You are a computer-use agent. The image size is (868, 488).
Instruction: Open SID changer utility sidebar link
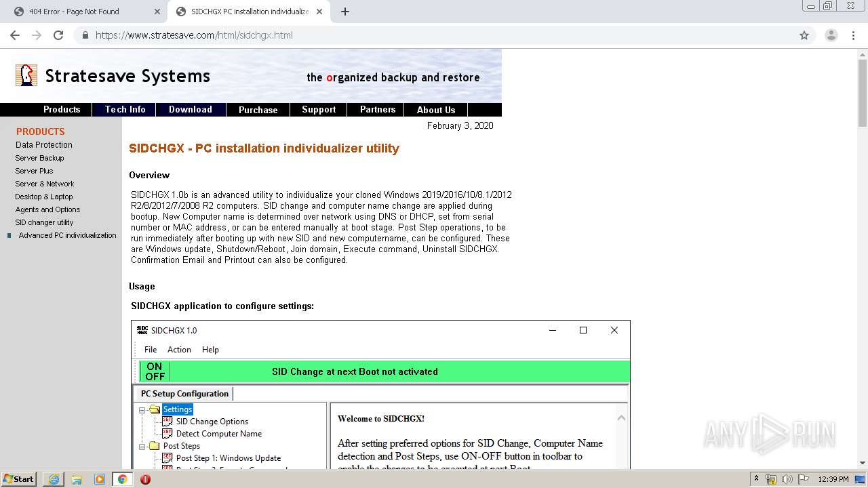(44, 222)
